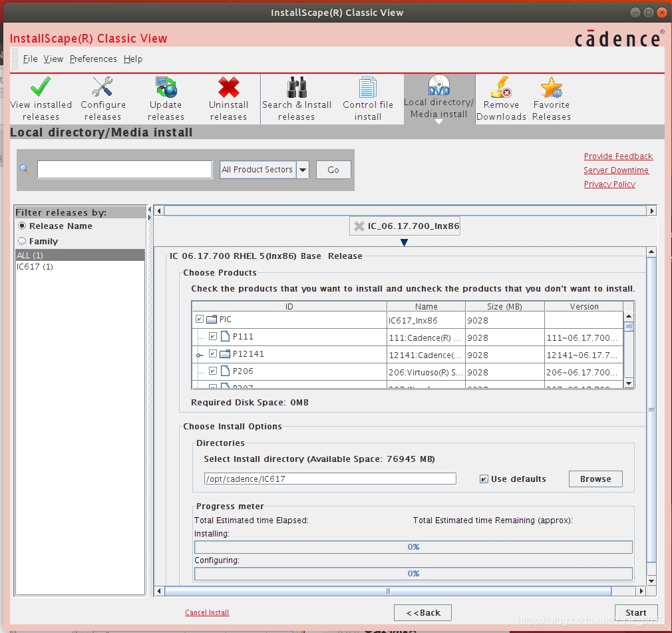This screenshot has height=633, width=672.
Task: Click products table scroll down arrow
Action: (629, 383)
